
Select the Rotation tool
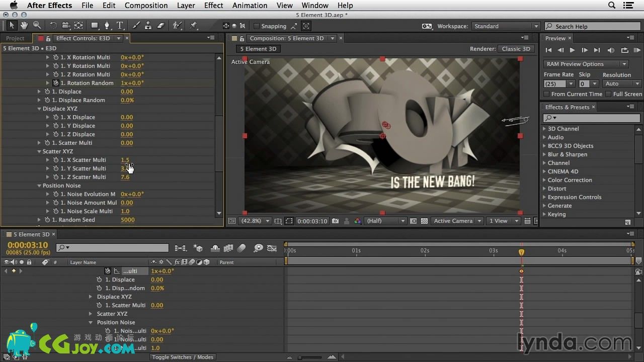pyautogui.click(x=53, y=26)
